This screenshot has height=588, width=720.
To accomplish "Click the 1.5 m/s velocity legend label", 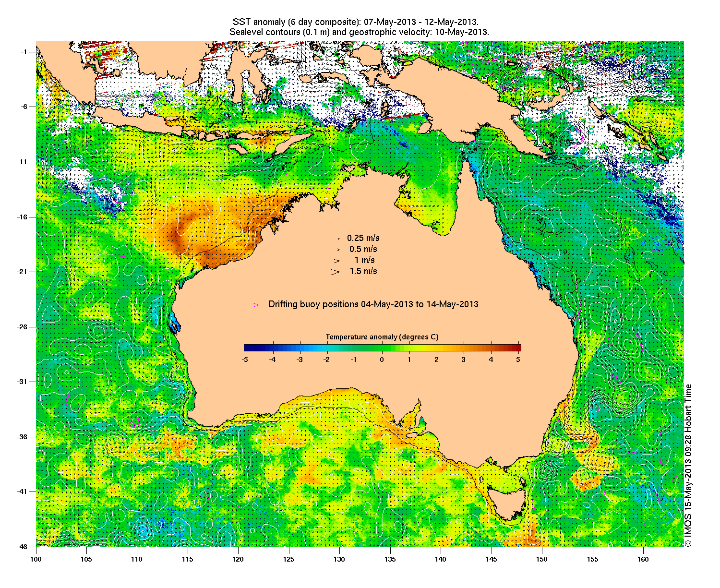I will 363,271.
